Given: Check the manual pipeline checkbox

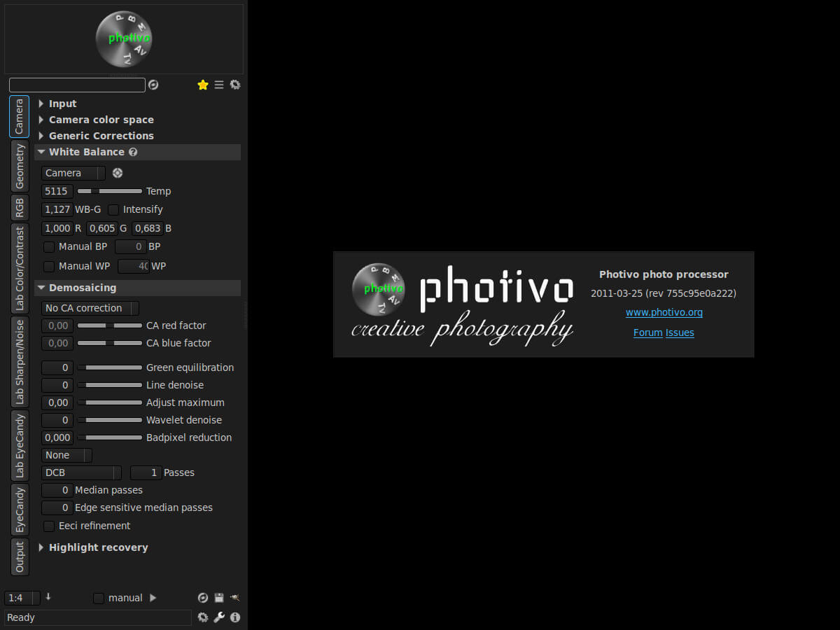Looking at the screenshot, I should pyautogui.click(x=99, y=598).
